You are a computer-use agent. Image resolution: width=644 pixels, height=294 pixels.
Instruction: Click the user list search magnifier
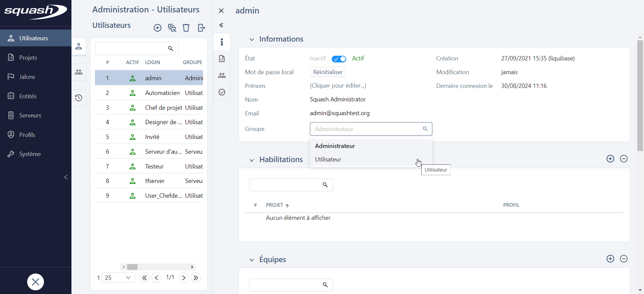171,49
